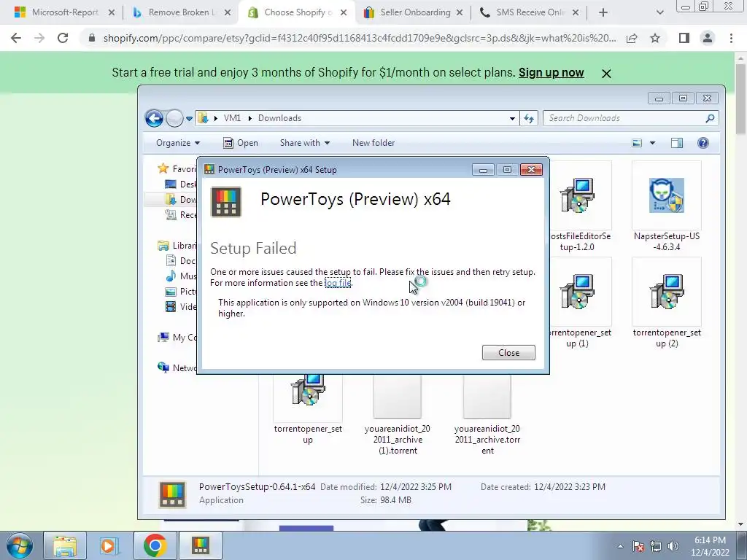The image size is (747, 560).
Task: Bookmark this page with the star
Action: click(x=655, y=38)
